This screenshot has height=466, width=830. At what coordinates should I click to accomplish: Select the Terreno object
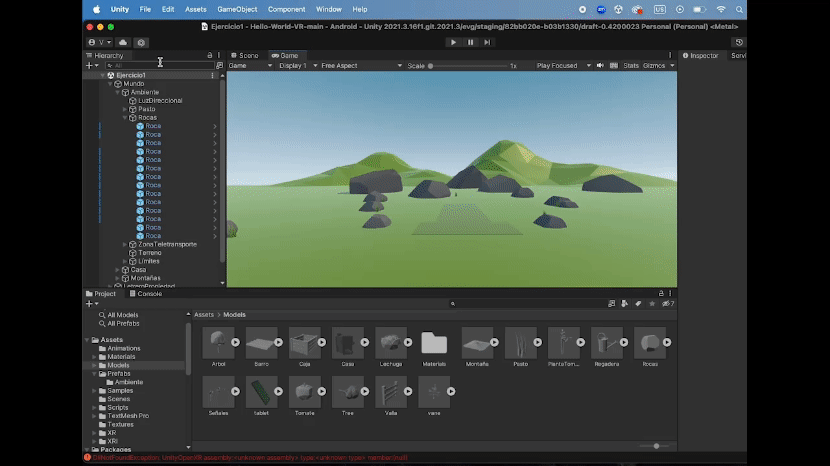tap(149, 253)
